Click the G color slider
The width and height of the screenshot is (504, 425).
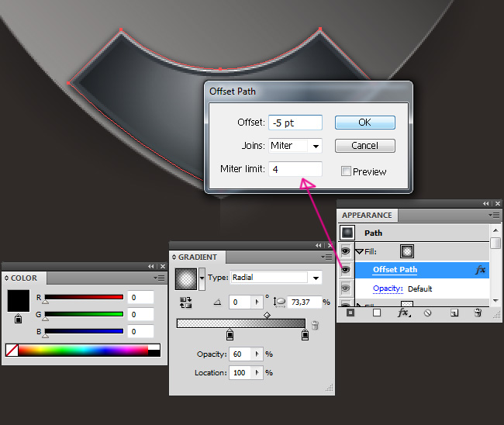click(x=84, y=314)
